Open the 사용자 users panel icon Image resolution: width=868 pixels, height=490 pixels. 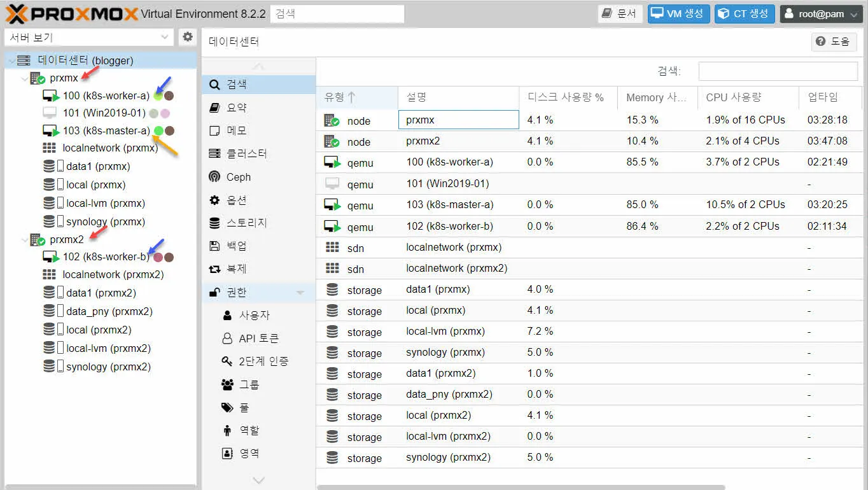[227, 315]
